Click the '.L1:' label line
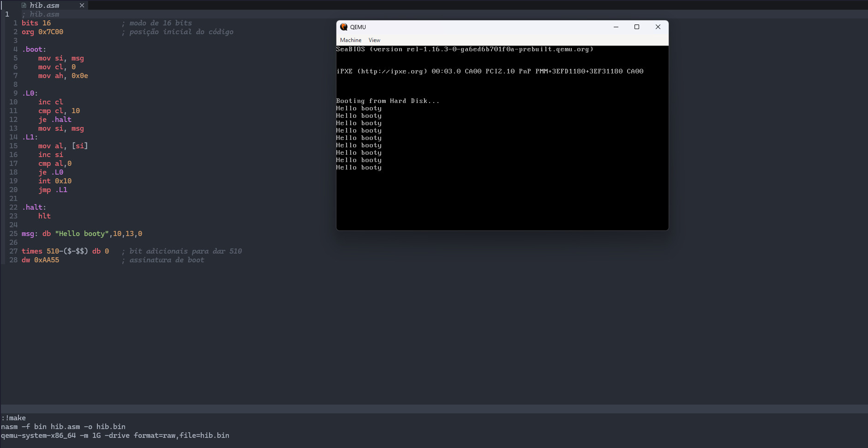 click(30, 137)
